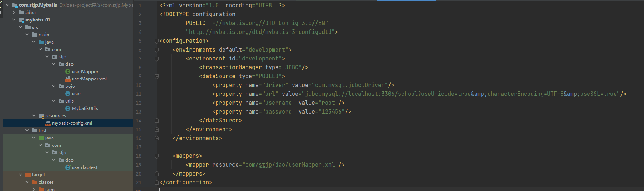Click the resources folder icon
The image size is (644, 191).
41,116
